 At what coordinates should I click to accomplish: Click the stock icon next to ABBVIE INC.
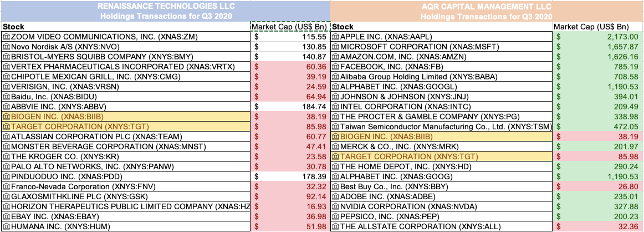coord(6,107)
